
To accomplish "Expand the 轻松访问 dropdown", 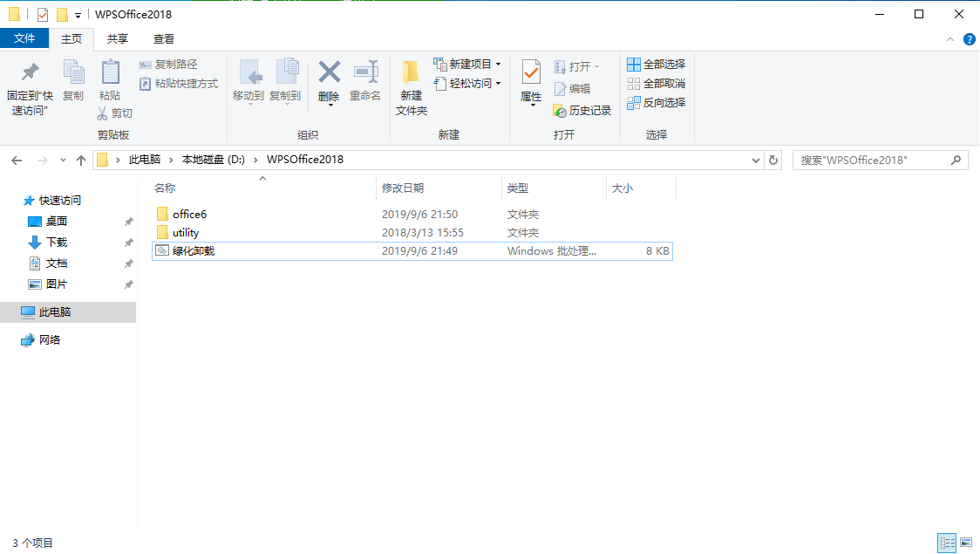I will pos(498,84).
